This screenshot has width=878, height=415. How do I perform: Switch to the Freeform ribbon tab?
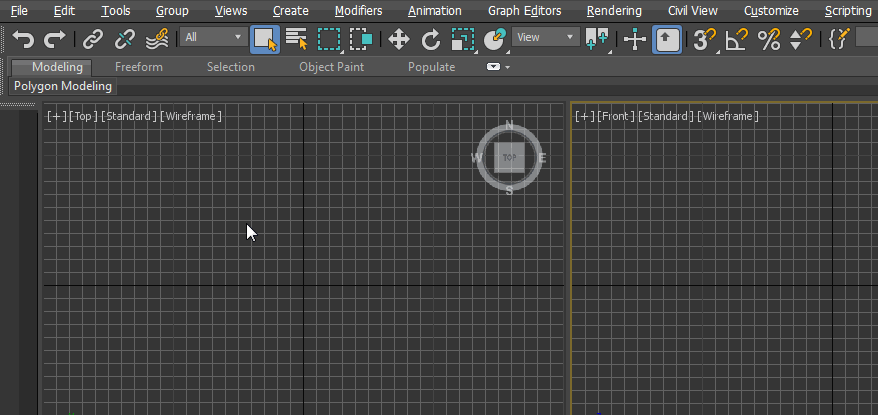tap(141, 67)
